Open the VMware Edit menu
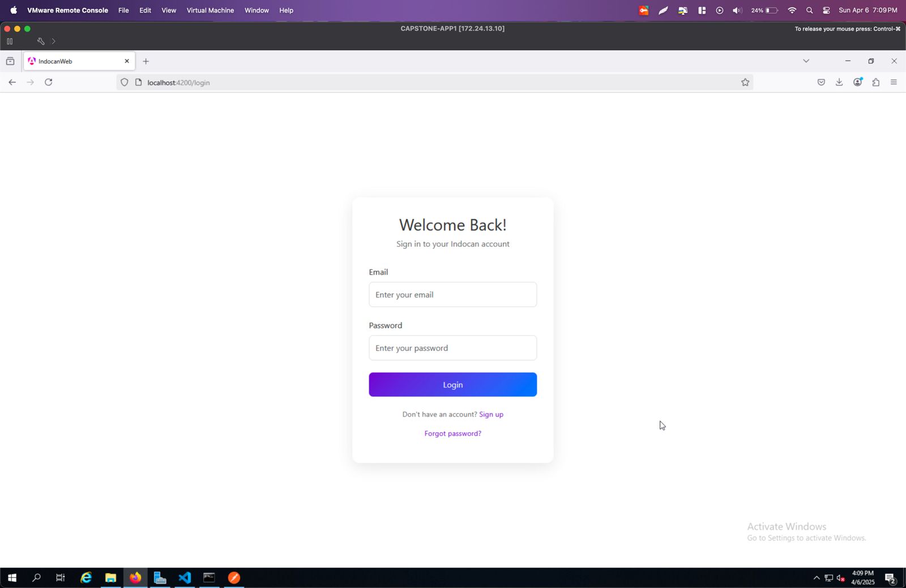The image size is (906, 588). (x=145, y=10)
